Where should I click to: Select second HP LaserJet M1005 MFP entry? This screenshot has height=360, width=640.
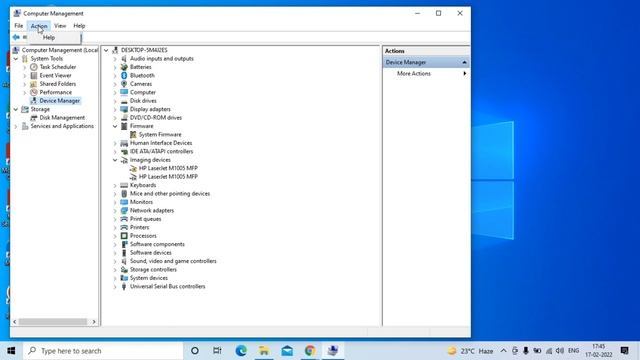168,177
